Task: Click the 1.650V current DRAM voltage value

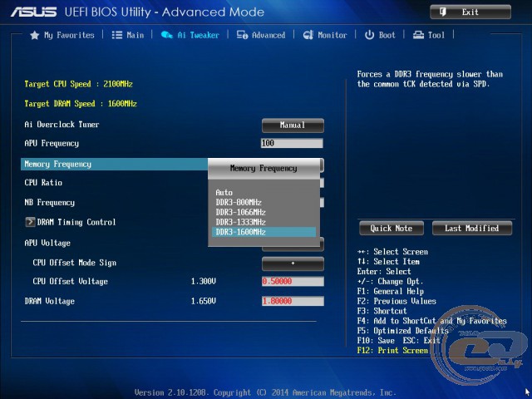Action: click(x=203, y=301)
